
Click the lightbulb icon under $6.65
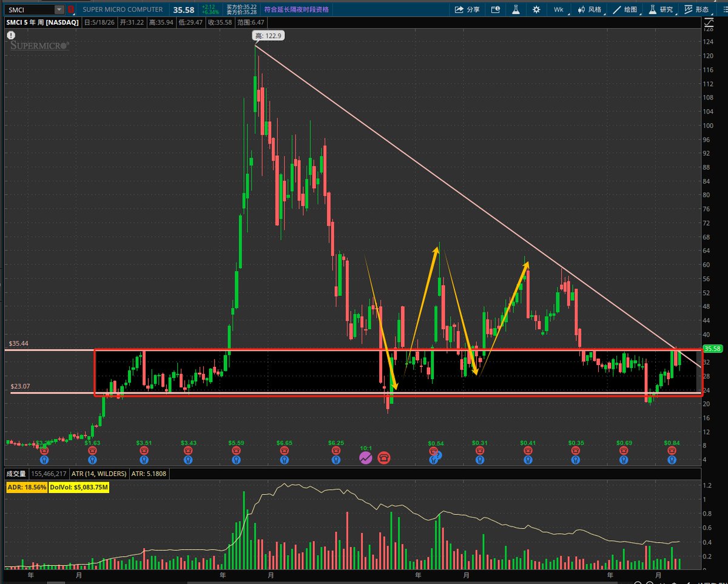pos(284,460)
